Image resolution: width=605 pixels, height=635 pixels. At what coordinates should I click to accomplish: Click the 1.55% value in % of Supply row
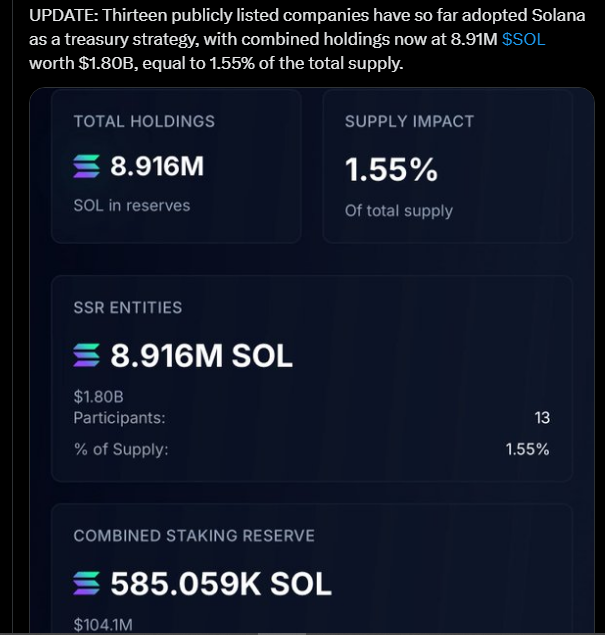click(527, 449)
